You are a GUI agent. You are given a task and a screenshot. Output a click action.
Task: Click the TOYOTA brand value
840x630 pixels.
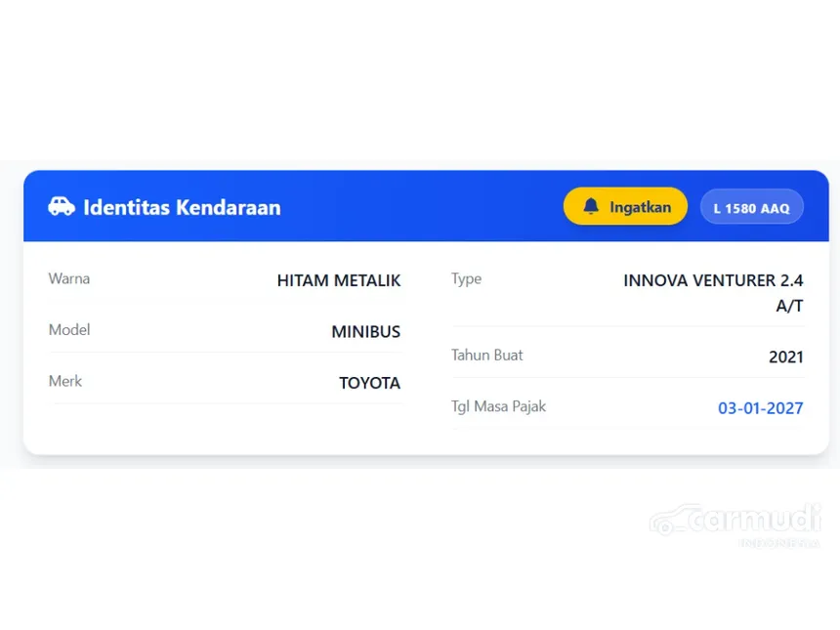pos(369,383)
